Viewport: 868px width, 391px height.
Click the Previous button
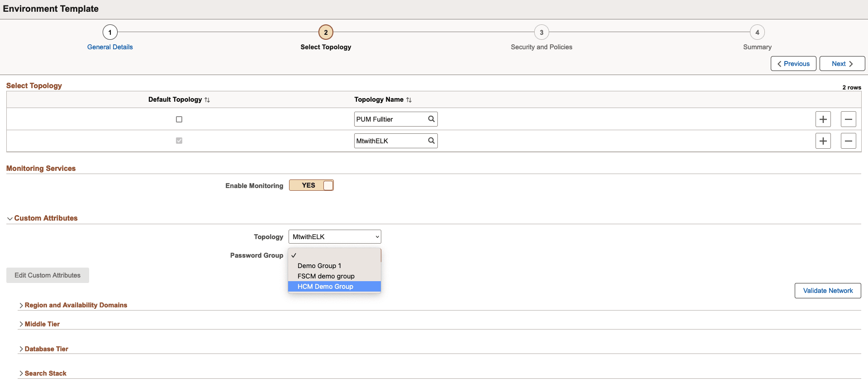click(x=793, y=64)
